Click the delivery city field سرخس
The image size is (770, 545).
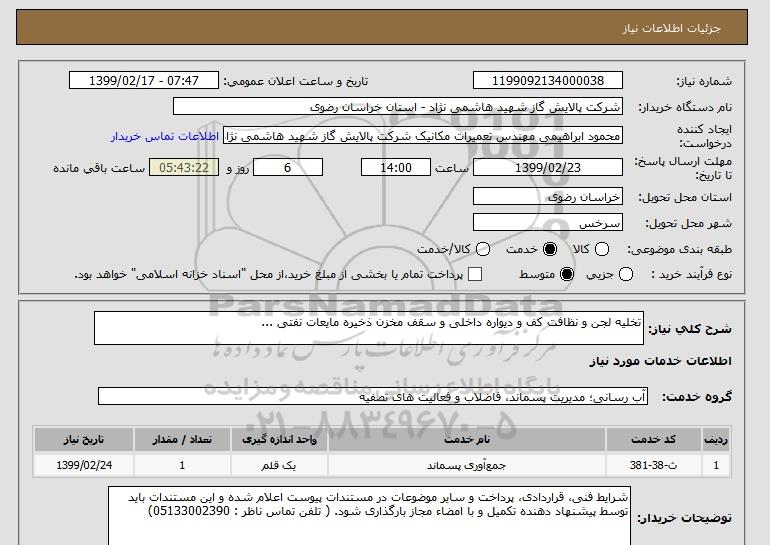548,222
